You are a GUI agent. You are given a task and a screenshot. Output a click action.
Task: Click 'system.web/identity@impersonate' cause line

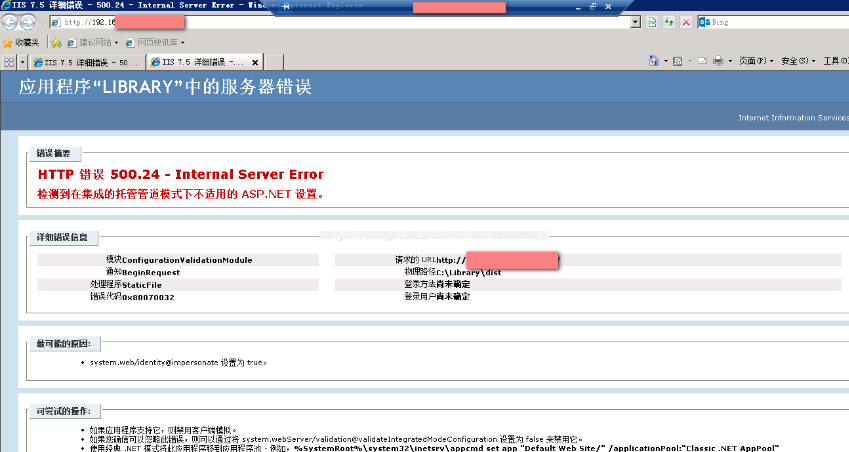coord(178,362)
